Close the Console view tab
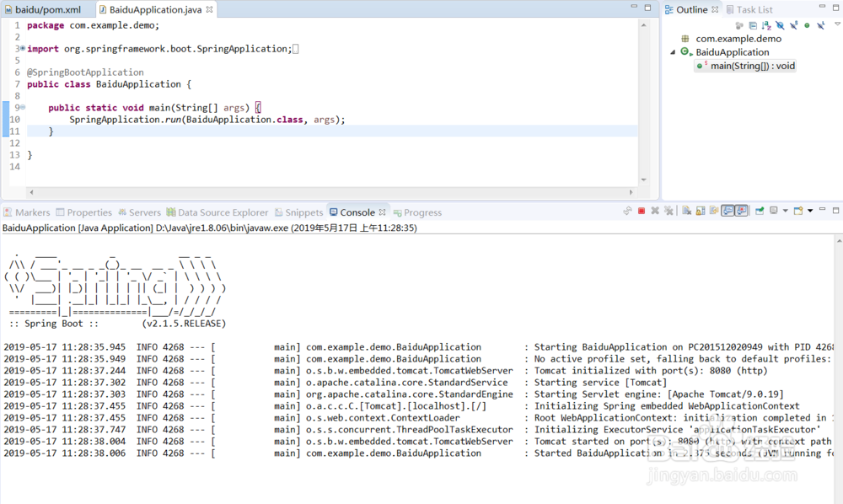The width and height of the screenshot is (843, 504). click(382, 212)
